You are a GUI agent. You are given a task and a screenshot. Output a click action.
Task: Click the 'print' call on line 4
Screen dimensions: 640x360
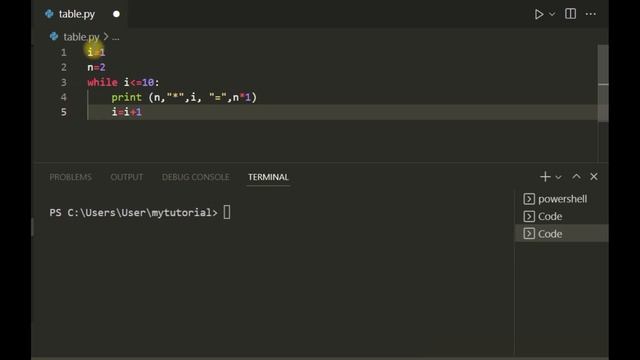click(127, 97)
